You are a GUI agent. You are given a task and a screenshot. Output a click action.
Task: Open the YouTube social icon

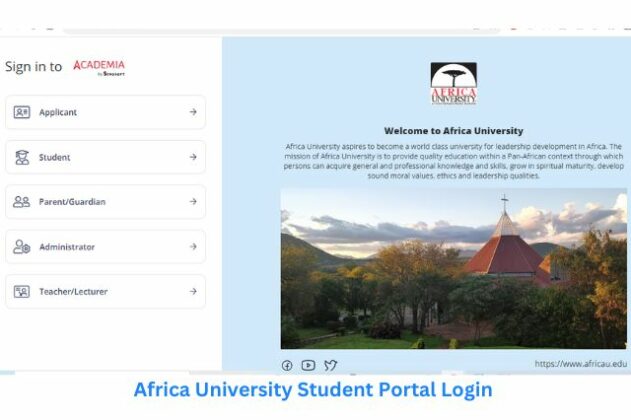tap(308, 365)
